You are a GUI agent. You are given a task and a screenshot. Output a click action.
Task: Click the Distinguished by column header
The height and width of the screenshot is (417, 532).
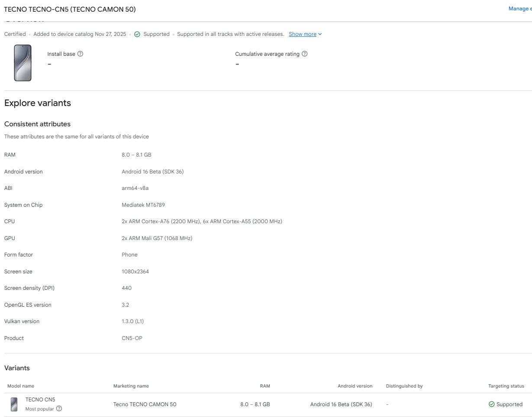404,386
